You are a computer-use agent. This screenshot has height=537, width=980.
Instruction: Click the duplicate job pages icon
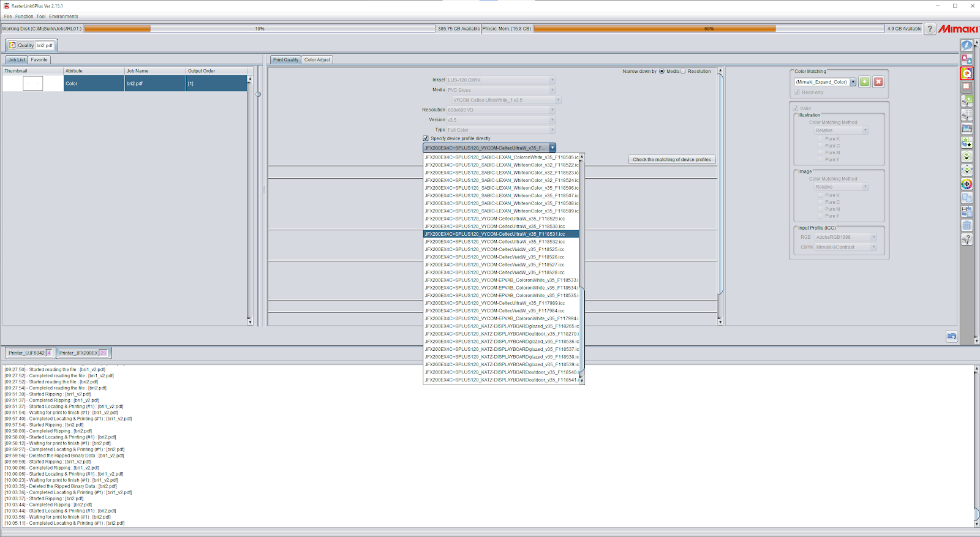click(967, 198)
